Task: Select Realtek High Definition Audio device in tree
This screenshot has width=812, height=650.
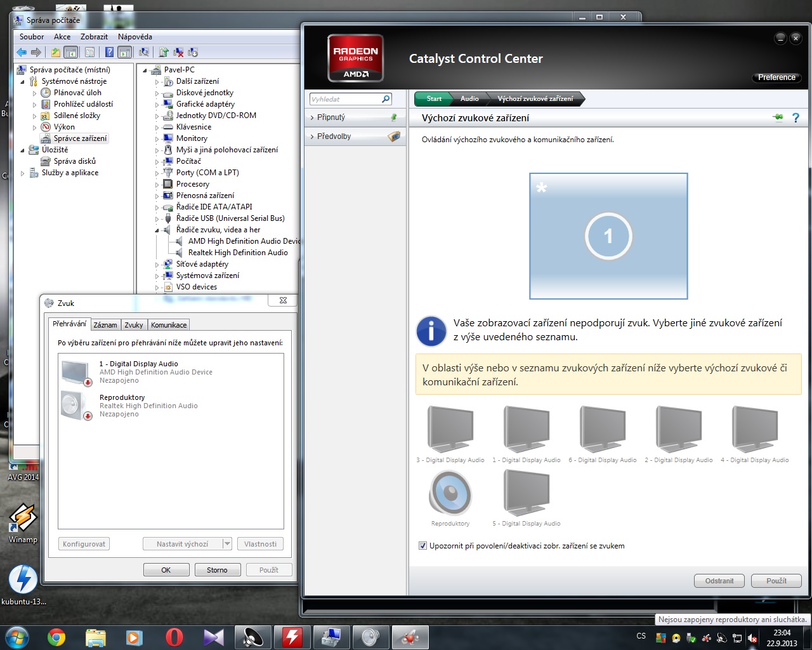Action: 238,253
